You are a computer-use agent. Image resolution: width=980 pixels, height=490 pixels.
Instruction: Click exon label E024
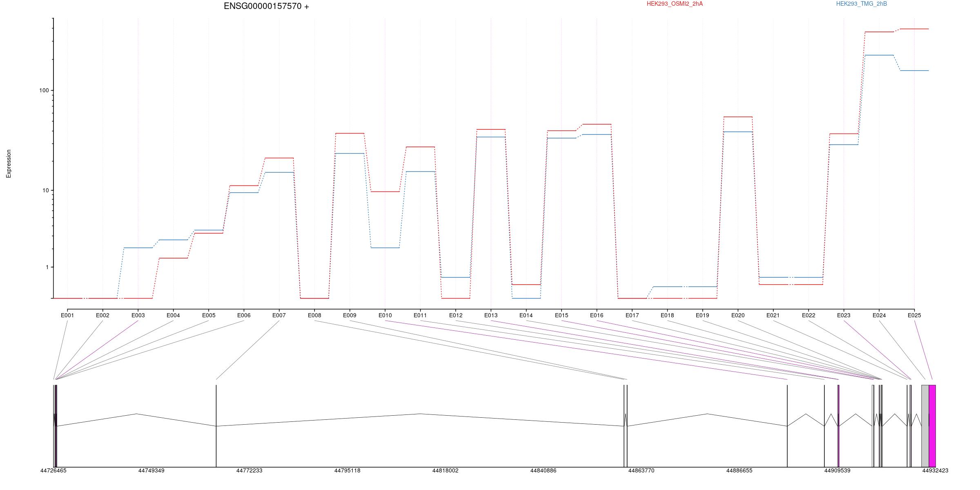(x=879, y=315)
